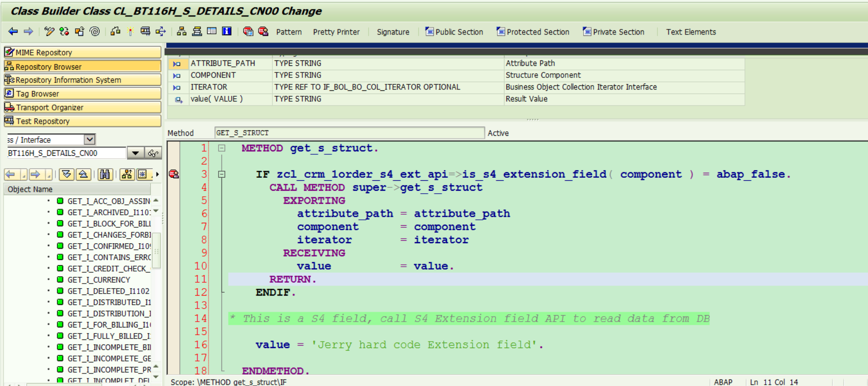Open forward-navigation history small dropdown arrow
The height and width of the screenshot is (386, 868).
(x=48, y=174)
